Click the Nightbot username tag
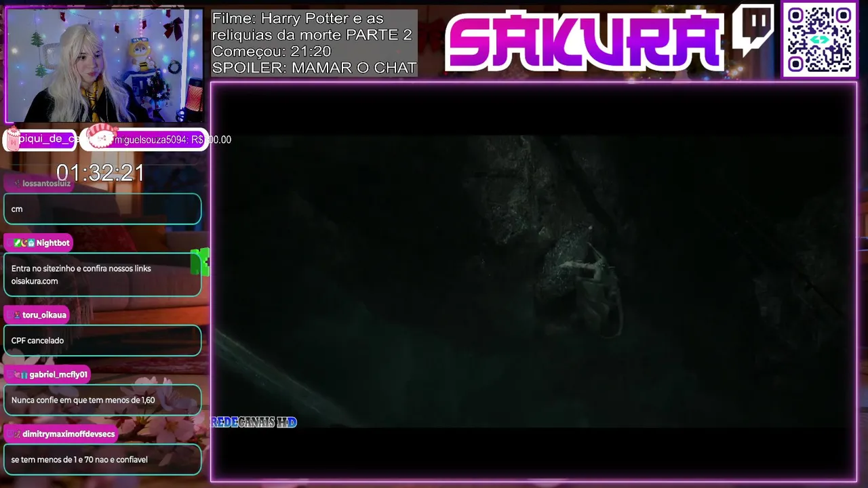 pos(40,243)
